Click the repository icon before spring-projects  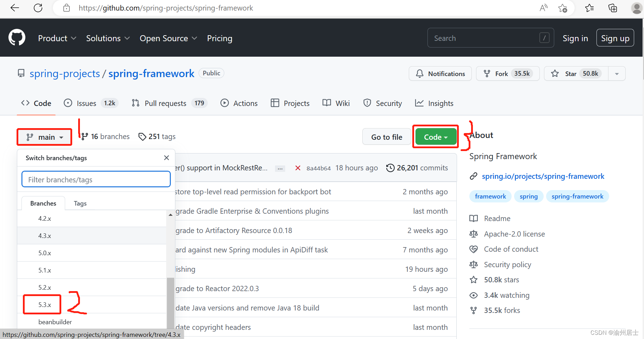point(21,73)
